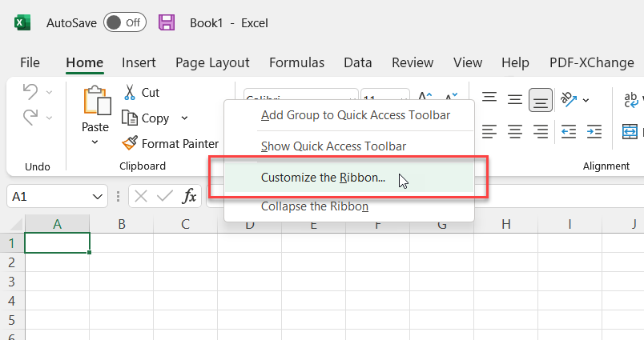The width and height of the screenshot is (644, 340).
Task: Switch to the Insert ribbon tab
Action: pyautogui.click(x=139, y=62)
